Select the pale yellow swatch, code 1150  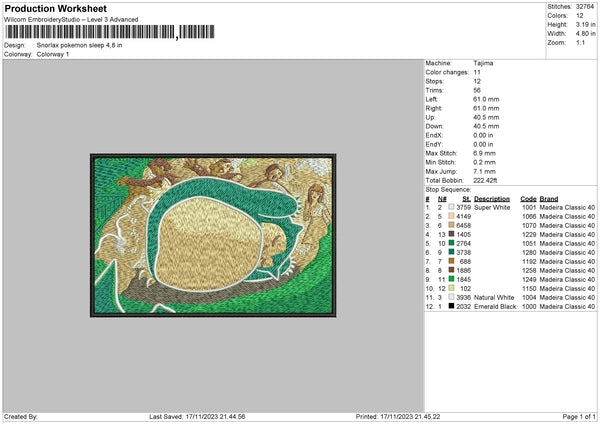[452, 288]
